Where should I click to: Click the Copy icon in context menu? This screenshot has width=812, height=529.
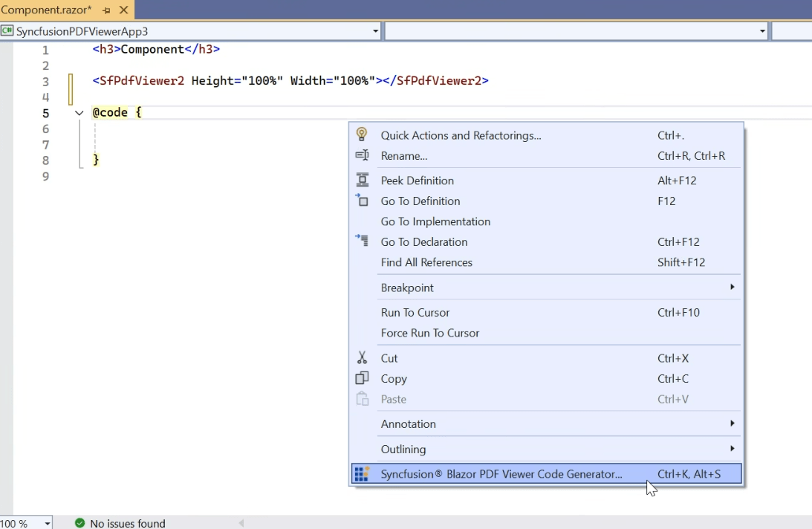362,378
